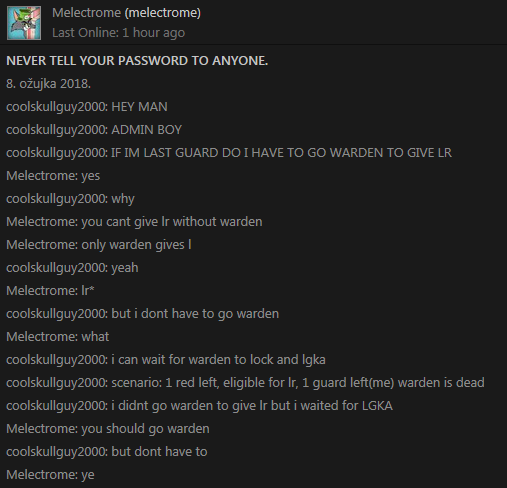Open the Melectrome display name link
Viewport: 507px width, 488px height.
86,13
